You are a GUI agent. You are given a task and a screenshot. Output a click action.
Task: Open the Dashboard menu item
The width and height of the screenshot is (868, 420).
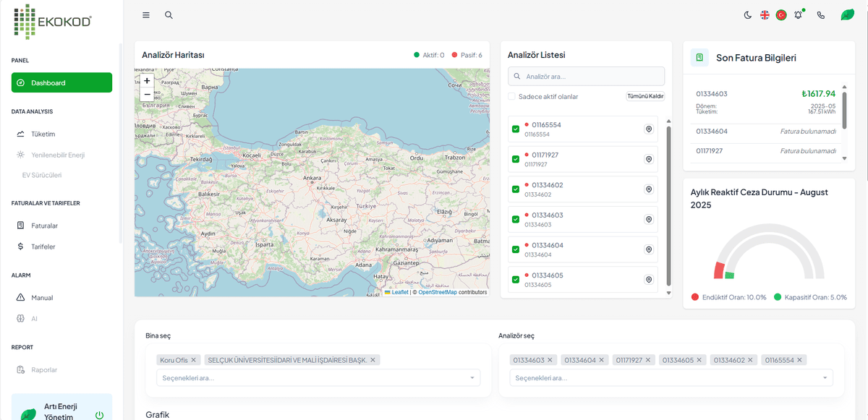click(61, 82)
